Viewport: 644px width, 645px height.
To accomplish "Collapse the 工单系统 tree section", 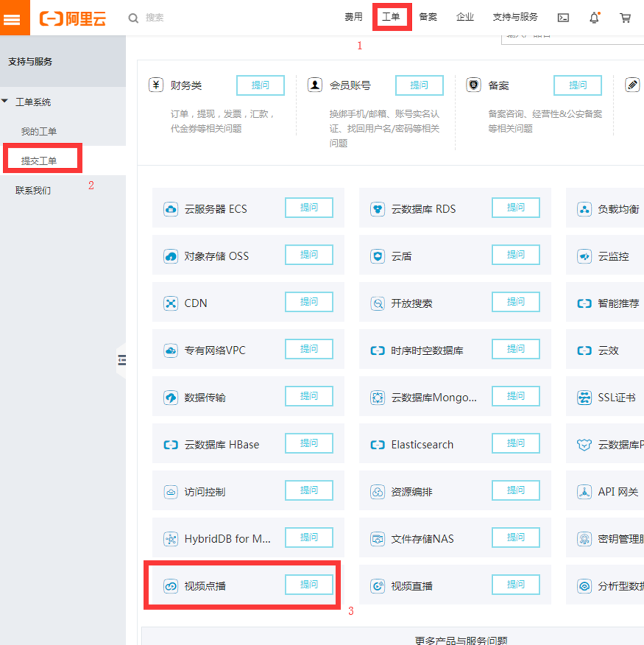I will (x=5, y=101).
